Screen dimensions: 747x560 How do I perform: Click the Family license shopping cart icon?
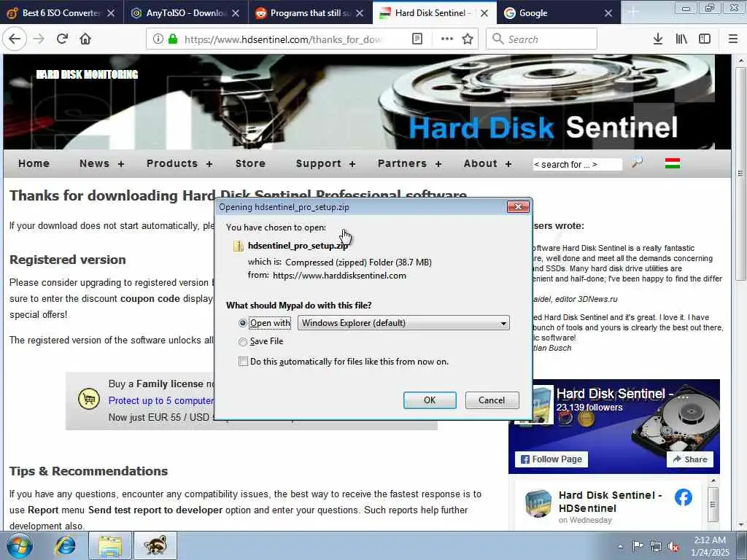[x=89, y=399]
